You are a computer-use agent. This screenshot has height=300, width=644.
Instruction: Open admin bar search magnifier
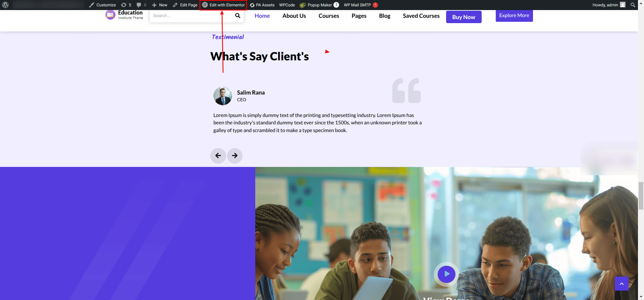click(x=633, y=5)
